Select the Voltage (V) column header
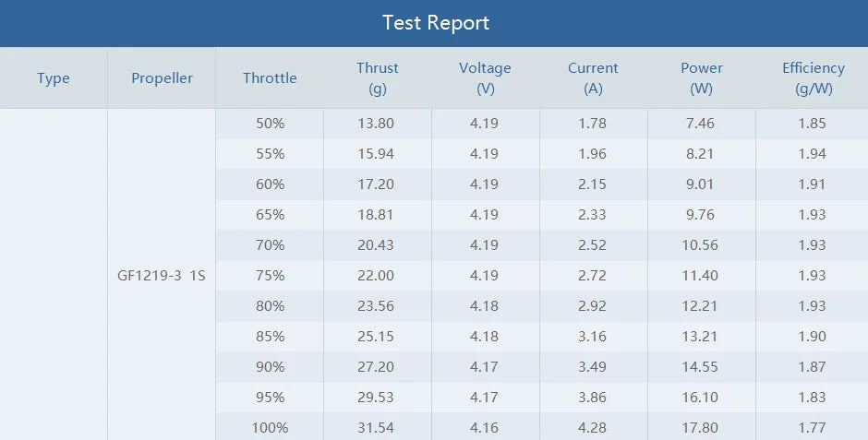Viewport: 868px width, 440px height. 485,78
